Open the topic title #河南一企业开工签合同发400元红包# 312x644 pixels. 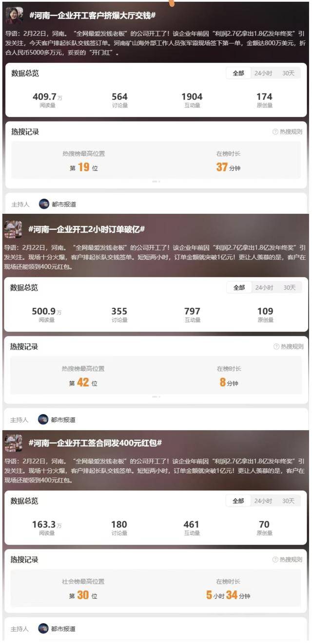(95, 443)
